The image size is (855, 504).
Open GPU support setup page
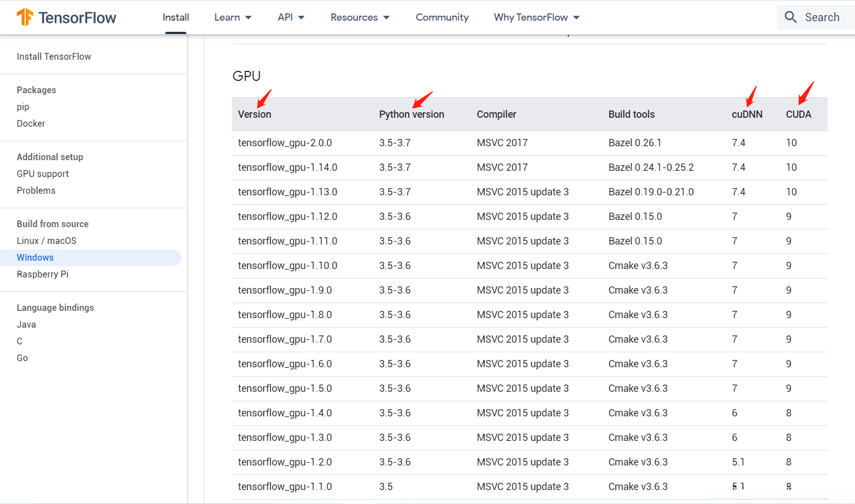point(42,174)
